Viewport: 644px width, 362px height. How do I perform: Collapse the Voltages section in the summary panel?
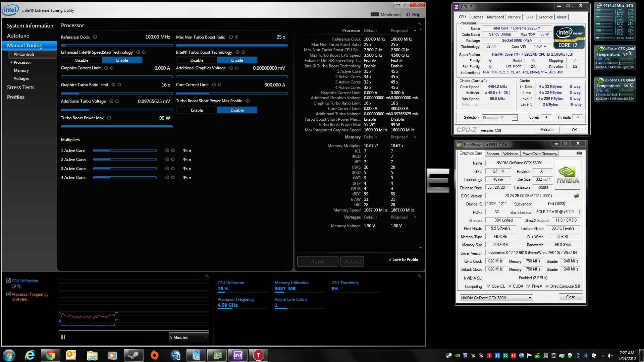click(x=415, y=217)
